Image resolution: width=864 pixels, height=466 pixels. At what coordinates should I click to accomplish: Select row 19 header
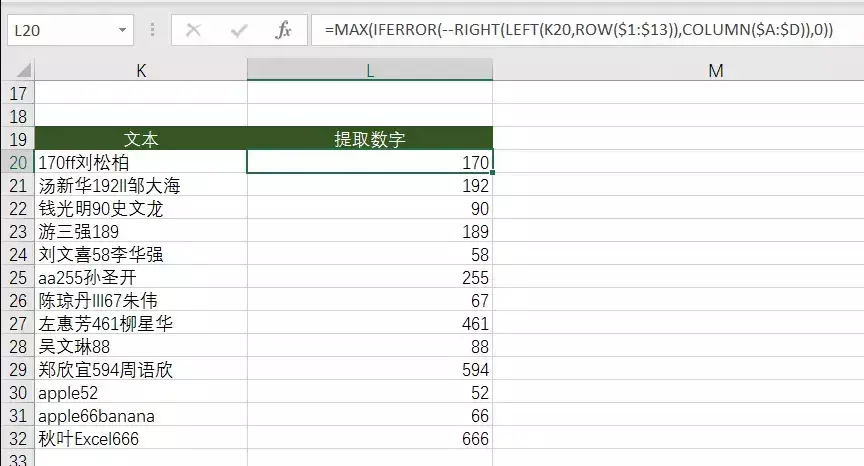click(x=17, y=139)
